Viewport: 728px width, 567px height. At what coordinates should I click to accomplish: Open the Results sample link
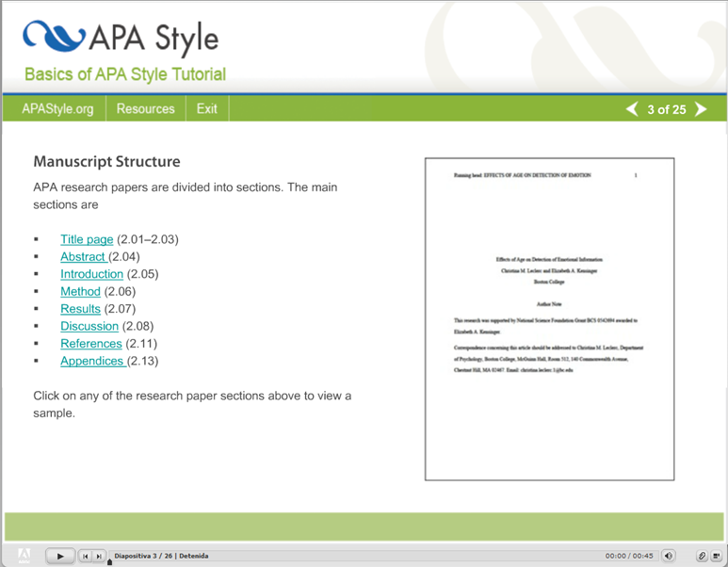coord(80,309)
